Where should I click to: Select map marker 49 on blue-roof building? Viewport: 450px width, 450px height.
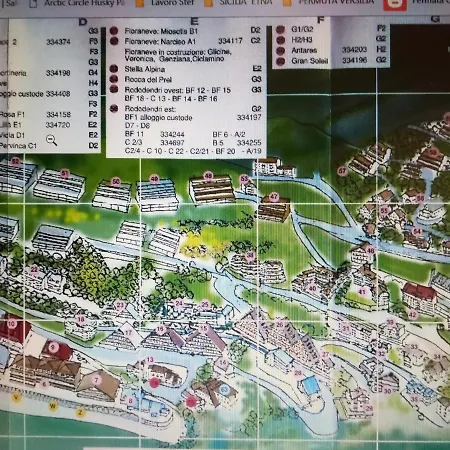[154, 179]
